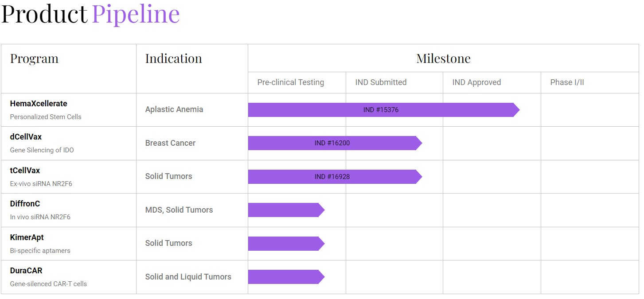Click the IND #16928 progress bar
Image resolution: width=644 pixels, height=299 pixels.
pos(335,177)
